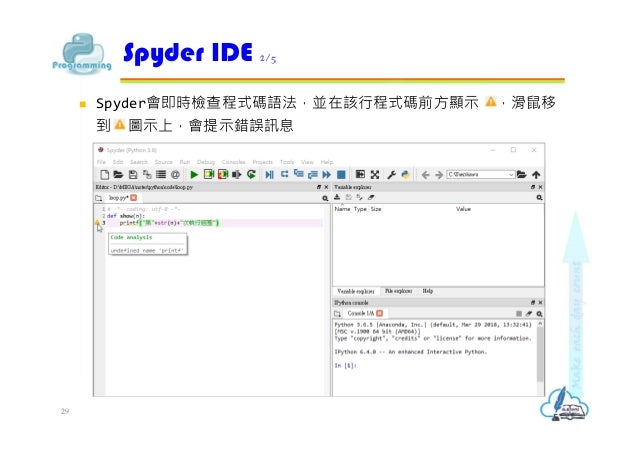Import data in the Variable explorer
Image resolution: width=638 pixels, height=452 pixels.
(337, 197)
